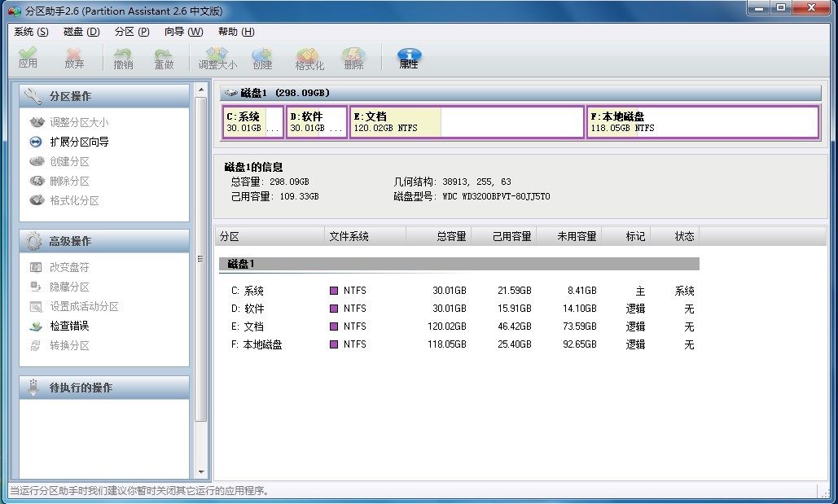Viewport: 838px width, 504px height.
Task: Open the 系统(S) menu
Action: point(31,32)
